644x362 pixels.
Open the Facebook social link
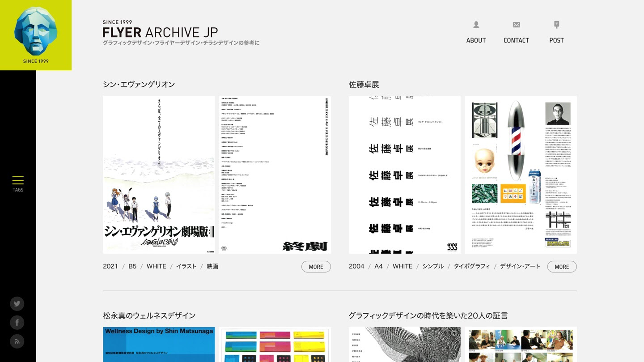17,323
